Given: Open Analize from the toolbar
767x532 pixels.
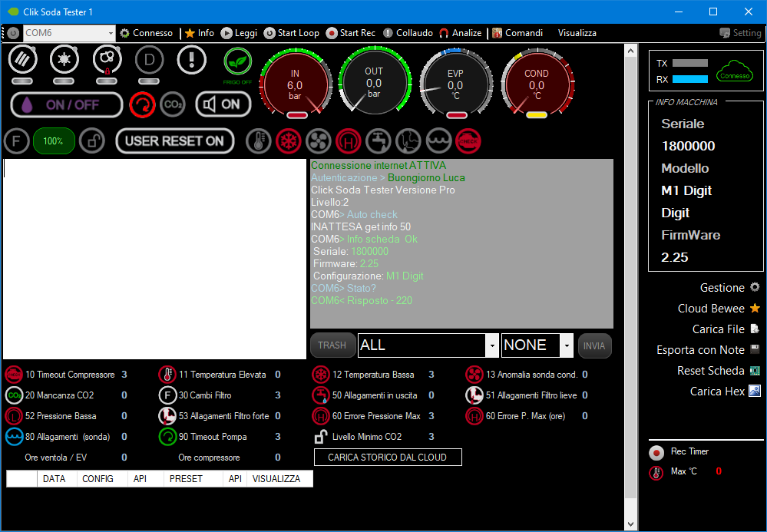Looking at the screenshot, I should tap(461, 33).
